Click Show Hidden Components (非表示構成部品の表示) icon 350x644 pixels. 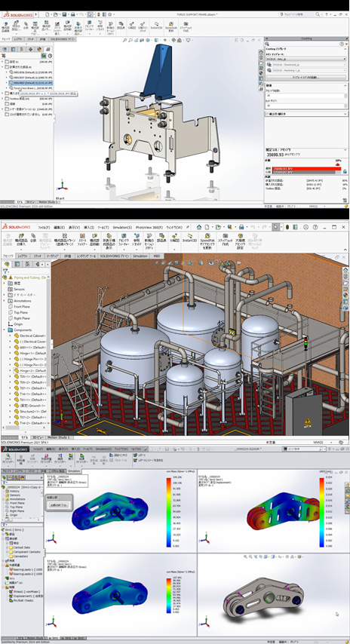[x=109, y=242]
